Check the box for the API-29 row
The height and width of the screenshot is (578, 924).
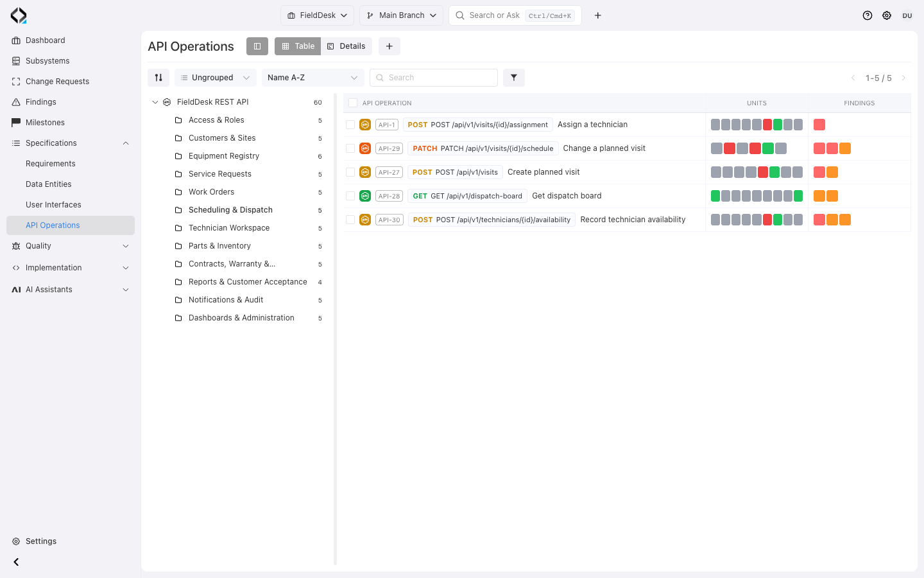[x=350, y=148]
